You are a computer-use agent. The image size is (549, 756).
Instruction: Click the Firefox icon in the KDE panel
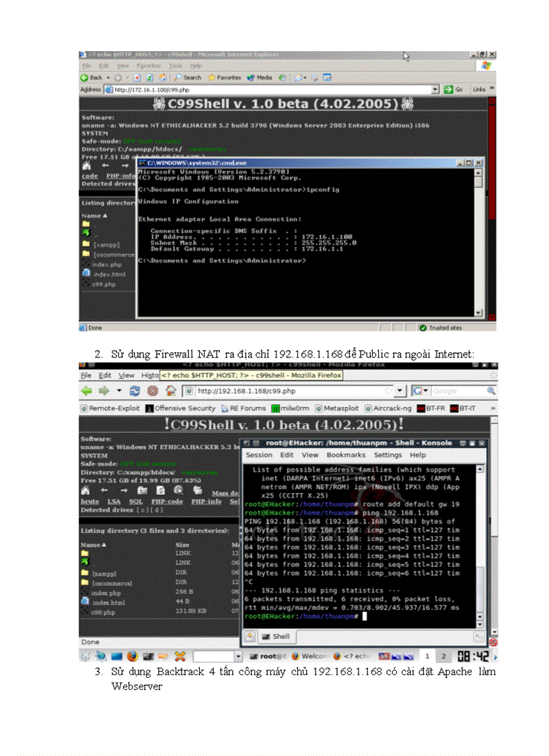[x=131, y=656]
